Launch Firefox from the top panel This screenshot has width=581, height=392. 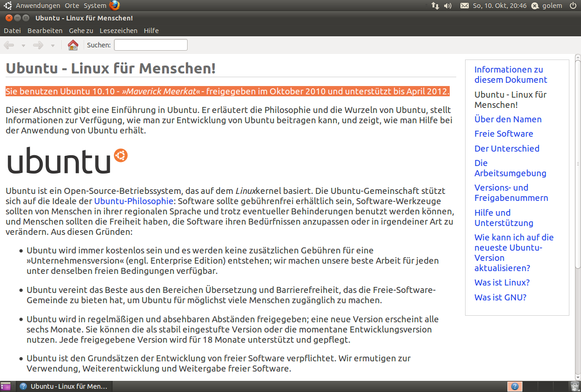tap(115, 6)
